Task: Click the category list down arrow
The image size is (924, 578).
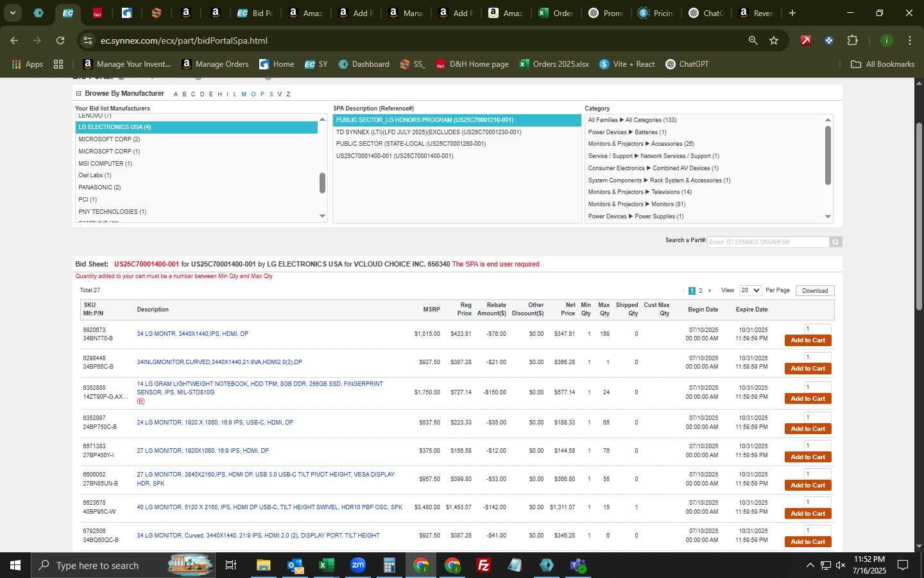Action: click(828, 216)
